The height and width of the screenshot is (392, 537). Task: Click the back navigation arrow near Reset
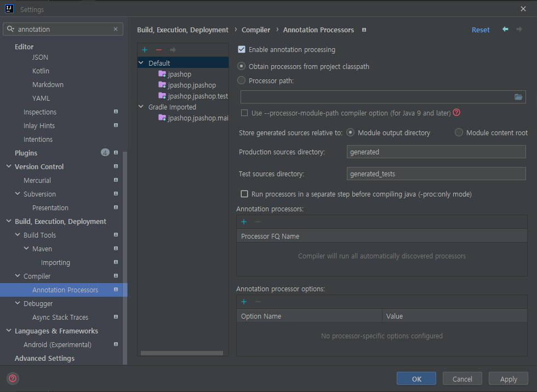[505, 30]
